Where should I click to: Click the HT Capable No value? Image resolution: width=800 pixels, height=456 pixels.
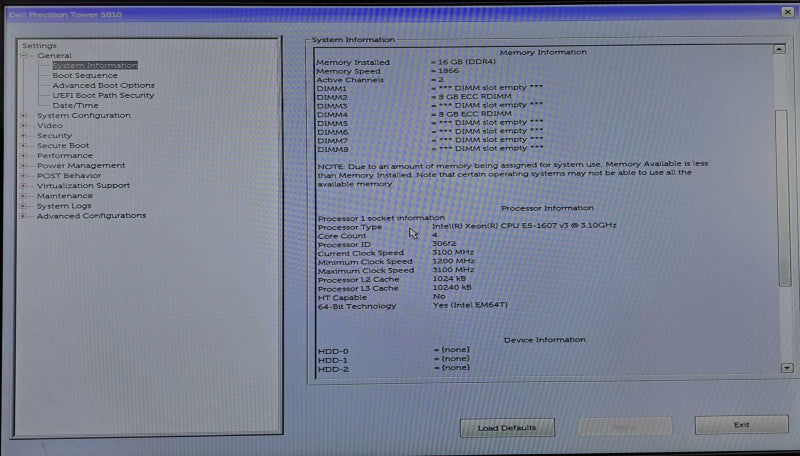point(439,296)
